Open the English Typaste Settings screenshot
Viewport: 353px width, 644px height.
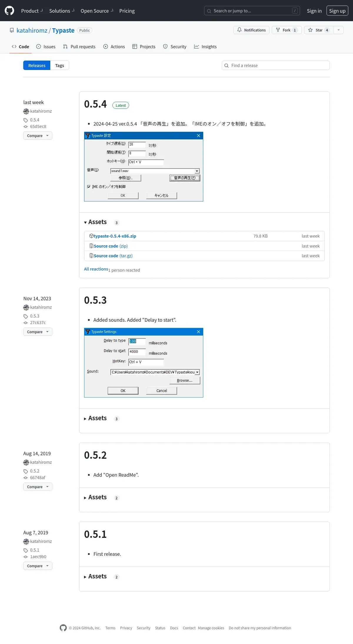[144, 363]
